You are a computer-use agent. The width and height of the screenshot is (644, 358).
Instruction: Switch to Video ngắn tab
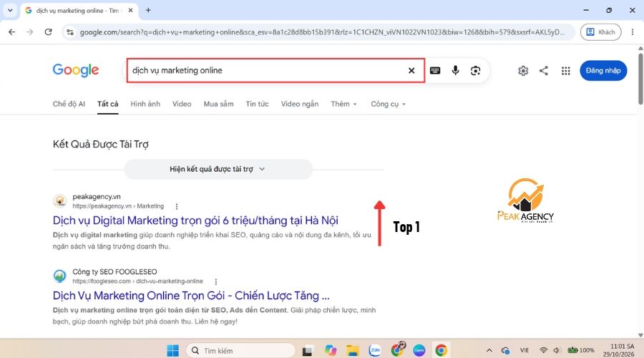299,104
